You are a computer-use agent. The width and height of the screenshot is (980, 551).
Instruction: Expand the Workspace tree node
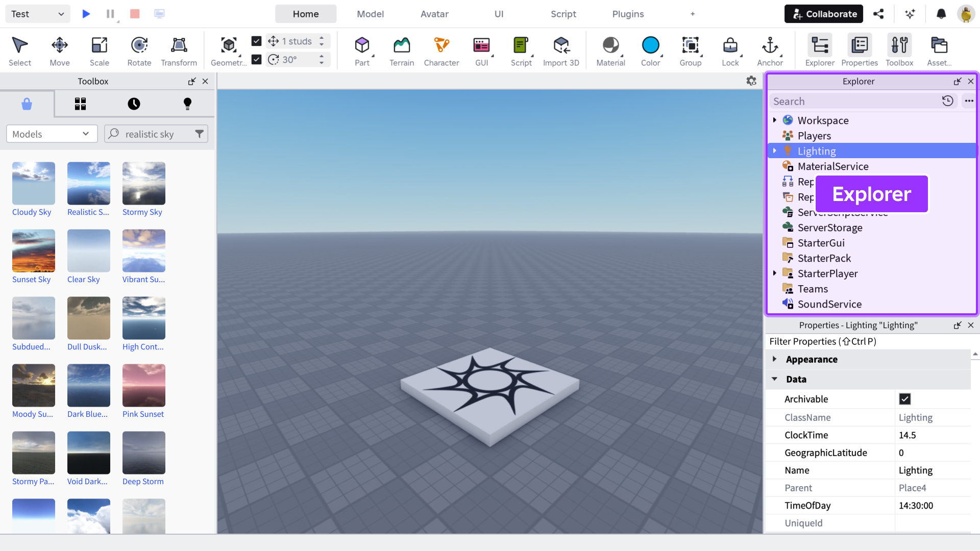pyautogui.click(x=775, y=120)
